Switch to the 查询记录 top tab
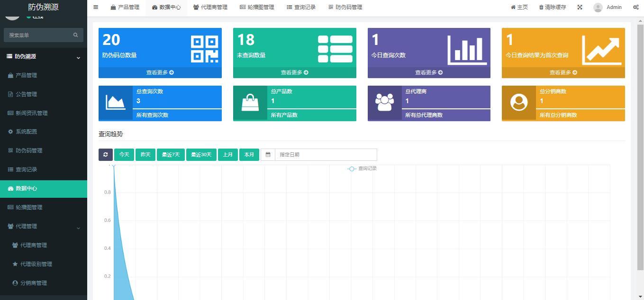Screen dimensions: 644x300 pyautogui.click(x=301, y=7)
